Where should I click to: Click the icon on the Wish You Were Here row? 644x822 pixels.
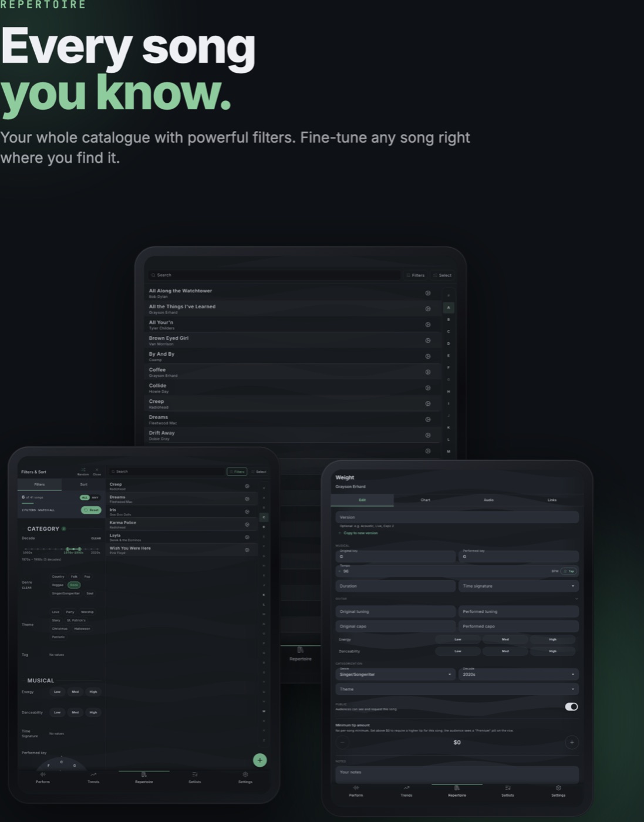point(247,550)
